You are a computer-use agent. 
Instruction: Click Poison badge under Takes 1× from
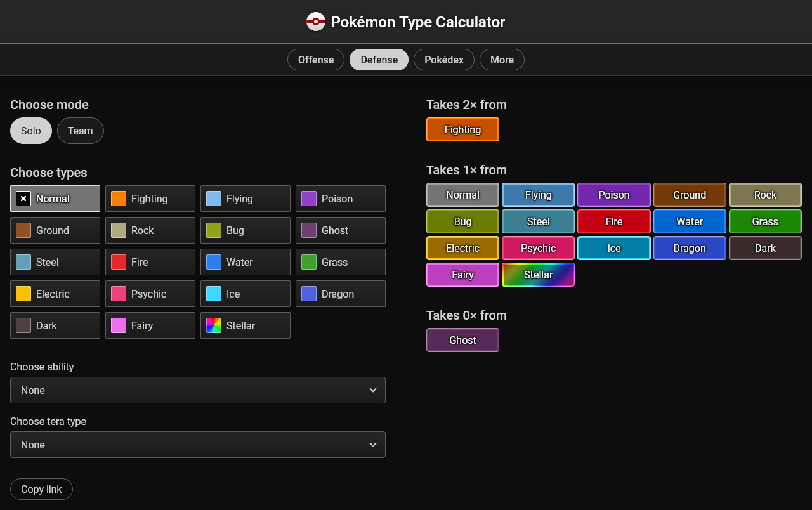click(x=613, y=195)
